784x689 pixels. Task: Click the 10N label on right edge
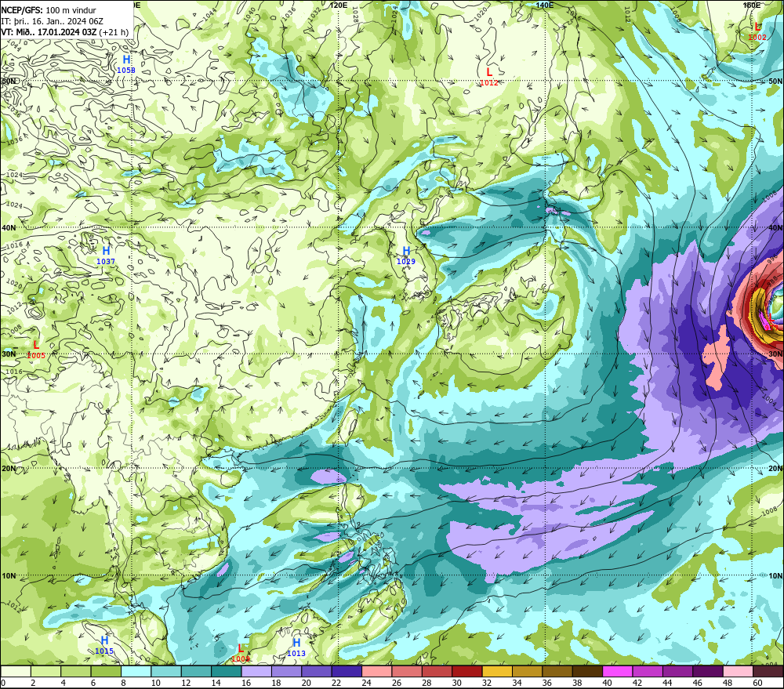pyautogui.click(x=775, y=576)
